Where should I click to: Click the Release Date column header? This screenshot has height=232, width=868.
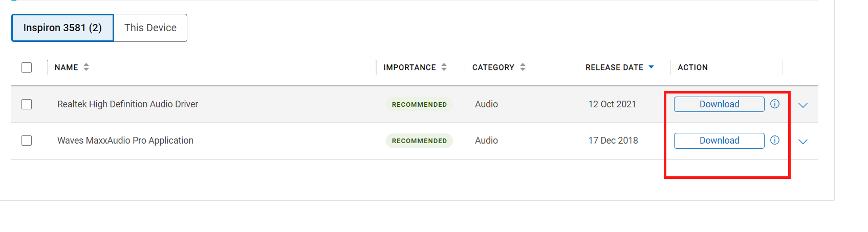click(614, 67)
